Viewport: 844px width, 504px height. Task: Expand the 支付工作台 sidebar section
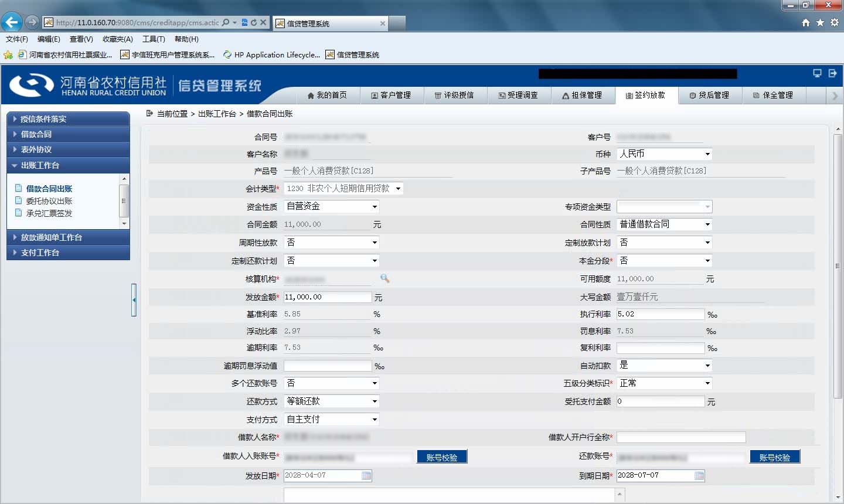point(68,253)
